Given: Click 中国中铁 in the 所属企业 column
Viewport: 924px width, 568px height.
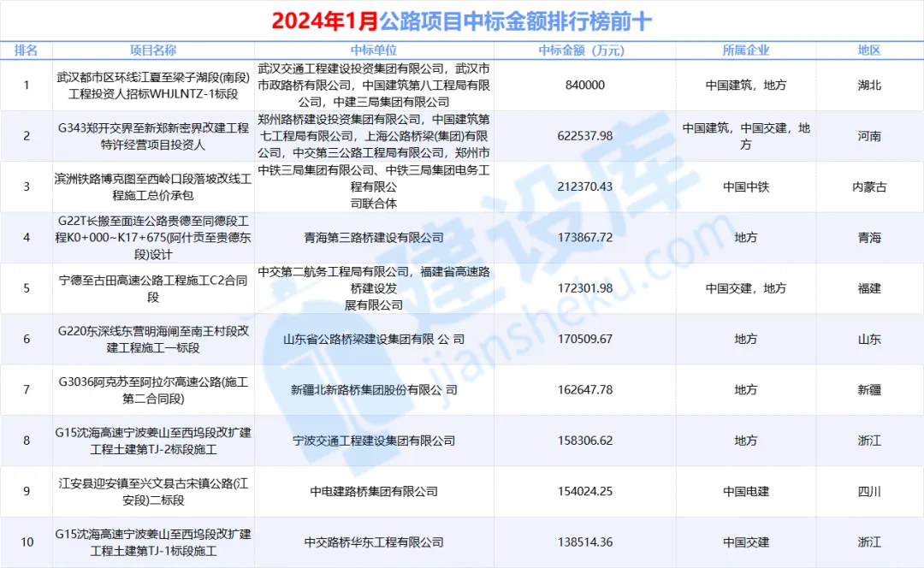Looking at the screenshot, I should pos(748,186).
